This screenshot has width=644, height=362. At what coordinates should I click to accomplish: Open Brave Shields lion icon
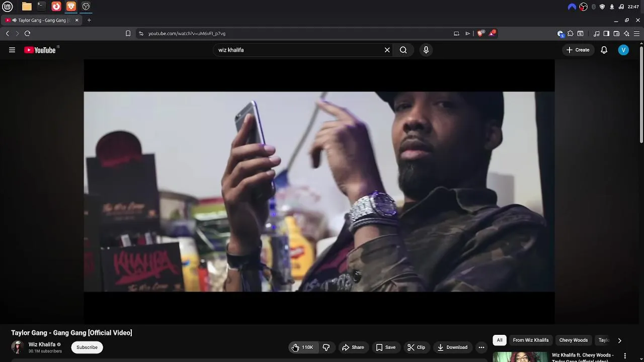pyautogui.click(x=480, y=33)
